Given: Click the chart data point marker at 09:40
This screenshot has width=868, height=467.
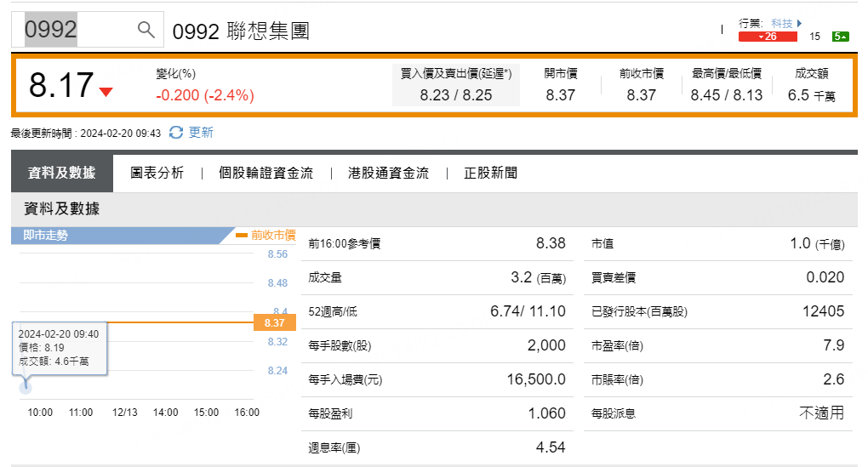Looking at the screenshot, I should tap(26, 387).
